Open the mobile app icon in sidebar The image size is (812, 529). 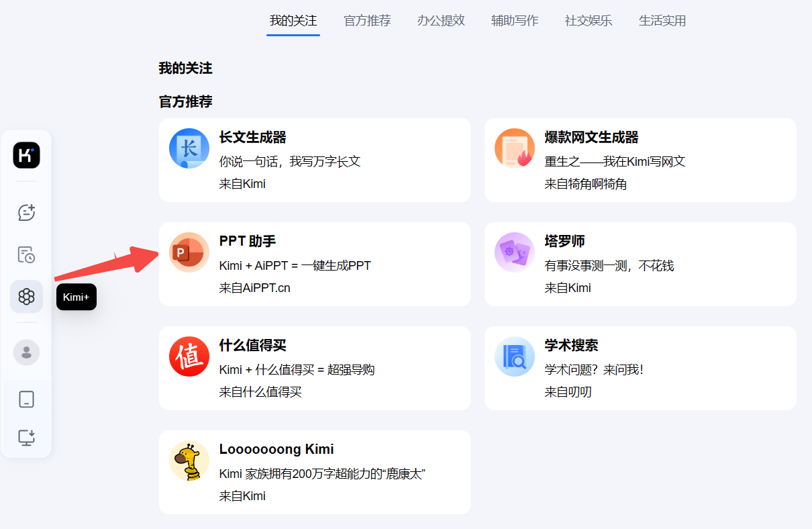coord(26,399)
